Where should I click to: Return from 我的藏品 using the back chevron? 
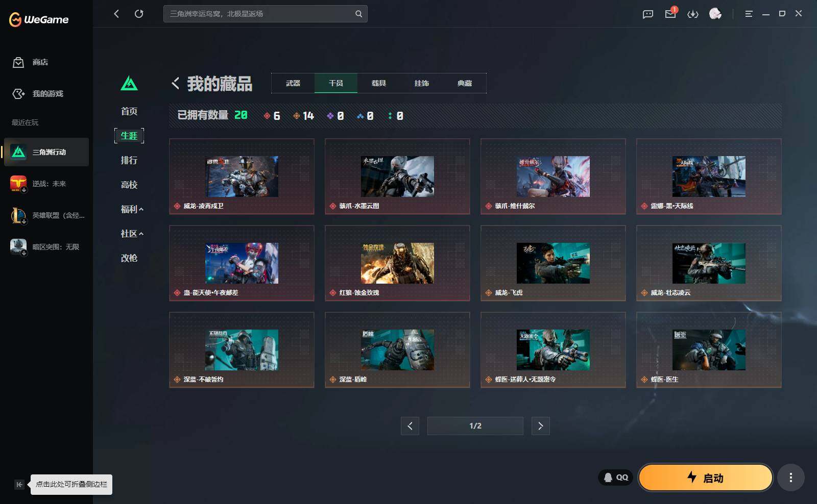(175, 83)
